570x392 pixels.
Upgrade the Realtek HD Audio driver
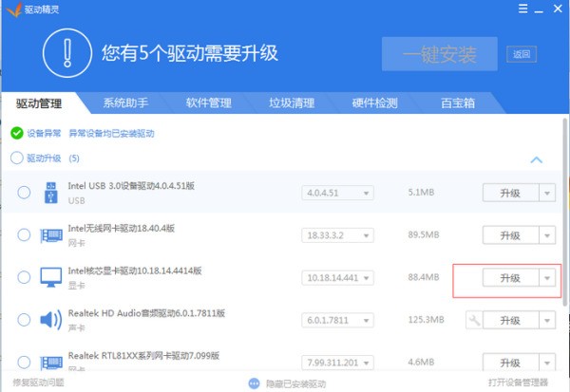[510, 320]
